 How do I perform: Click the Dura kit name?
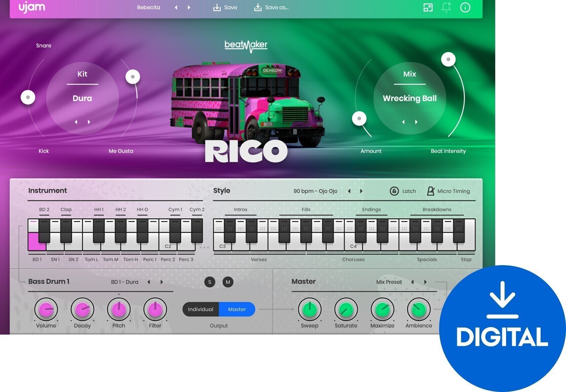(82, 98)
